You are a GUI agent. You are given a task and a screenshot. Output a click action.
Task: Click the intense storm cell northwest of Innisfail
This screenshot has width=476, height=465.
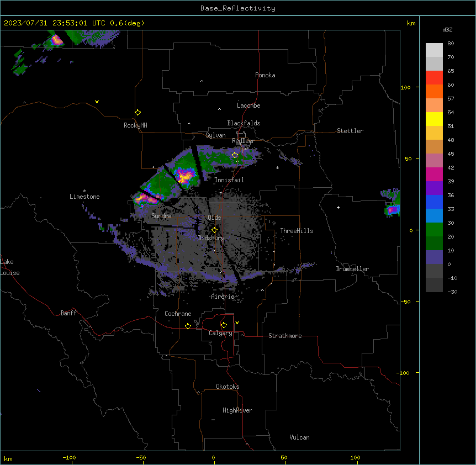point(185,176)
